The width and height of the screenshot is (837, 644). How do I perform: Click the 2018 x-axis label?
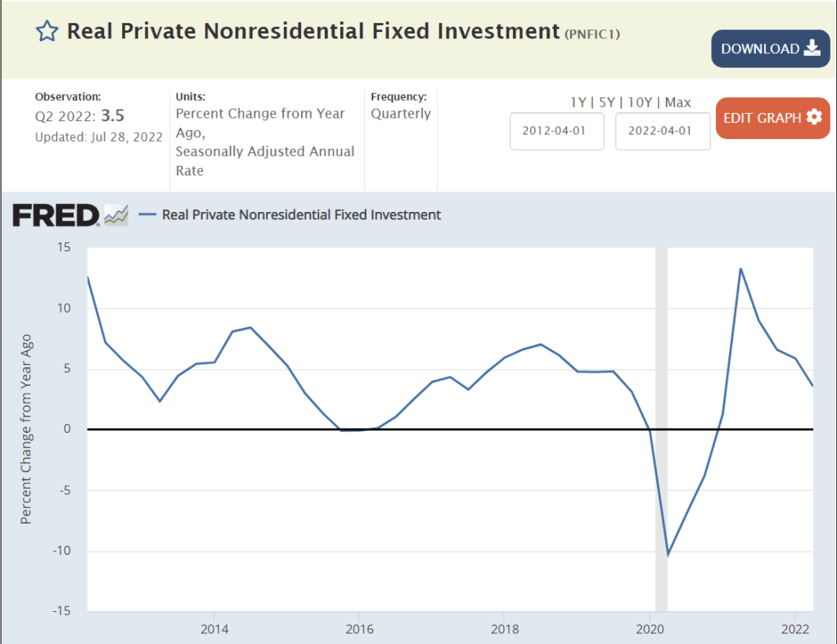pos(504,628)
